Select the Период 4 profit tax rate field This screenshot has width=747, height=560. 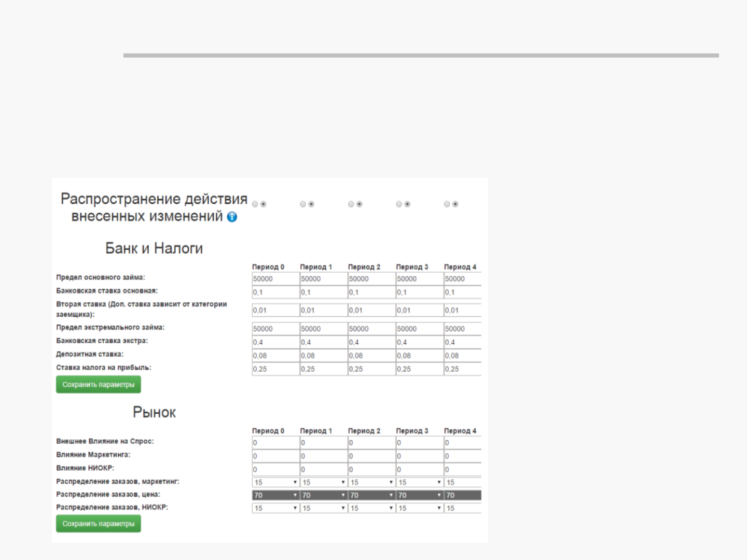[x=462, y=369]
